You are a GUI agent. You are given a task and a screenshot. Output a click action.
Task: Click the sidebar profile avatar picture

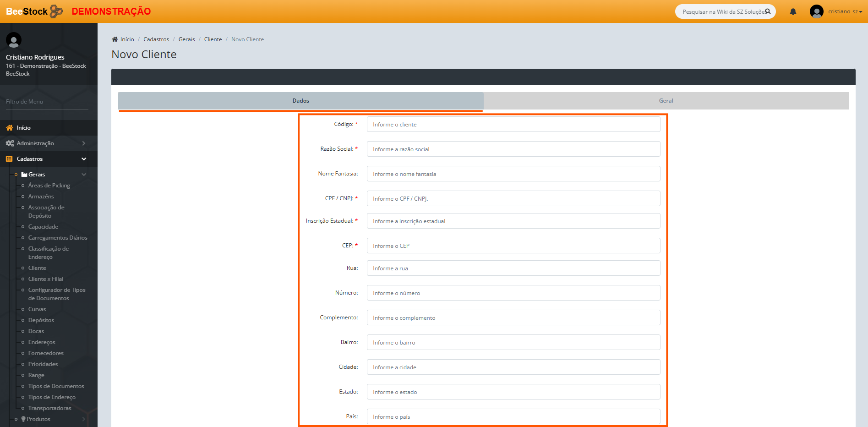pyautogui.click(x=14, y=40)
